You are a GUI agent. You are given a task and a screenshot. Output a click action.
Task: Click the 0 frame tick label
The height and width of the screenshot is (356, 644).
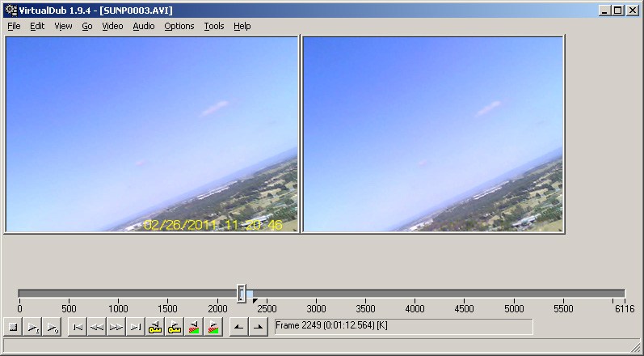pyautogui.click(x=19, y=308)
